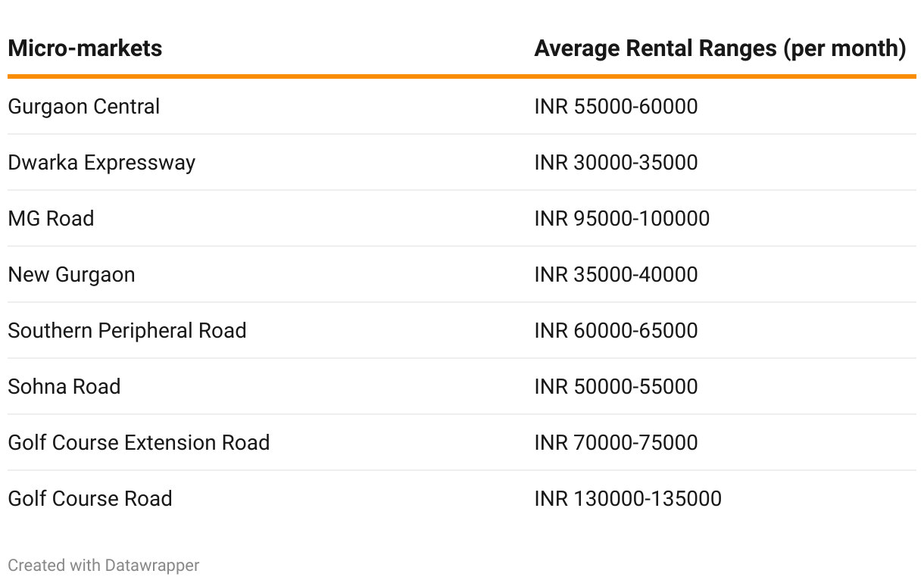
Task: Select the New Gurgaon row label
Action: pyautogui.click(x=71, y=275)
